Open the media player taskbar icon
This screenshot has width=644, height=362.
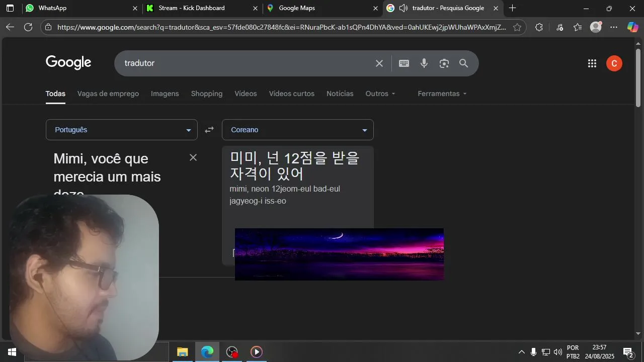click(257, 352)
